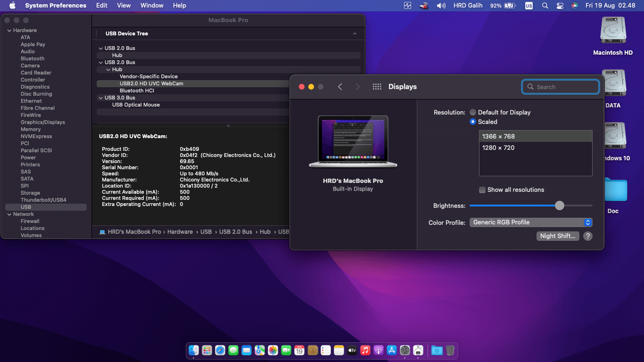Collapse the Network section in sidebar

(x=9, y=214)
